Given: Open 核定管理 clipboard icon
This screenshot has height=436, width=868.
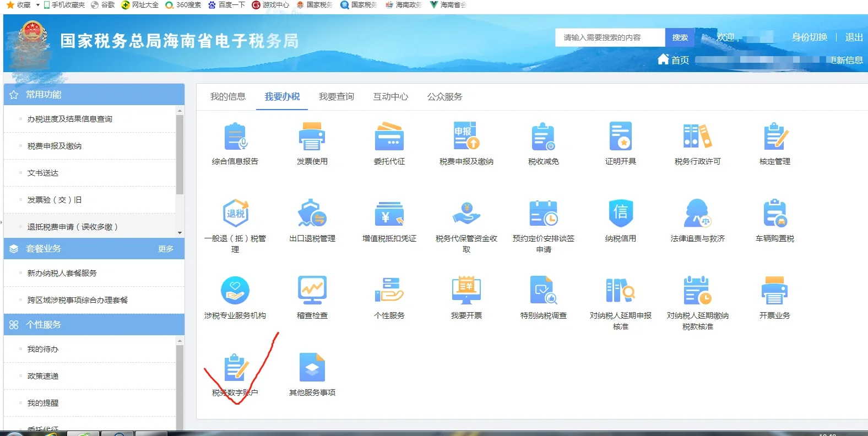Looking at the screenshot, I should point(775,137).
